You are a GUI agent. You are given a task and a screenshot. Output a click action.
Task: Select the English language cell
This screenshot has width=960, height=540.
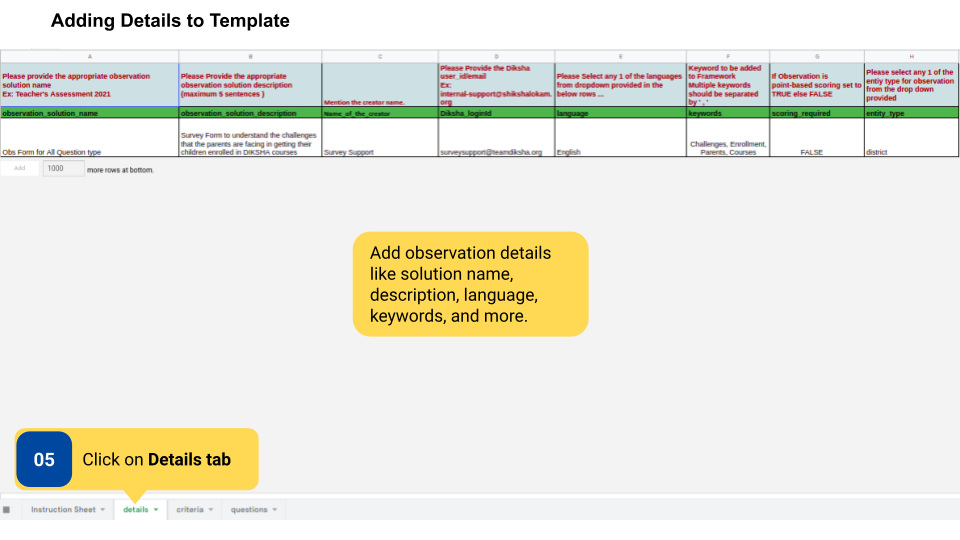[620, 152]
